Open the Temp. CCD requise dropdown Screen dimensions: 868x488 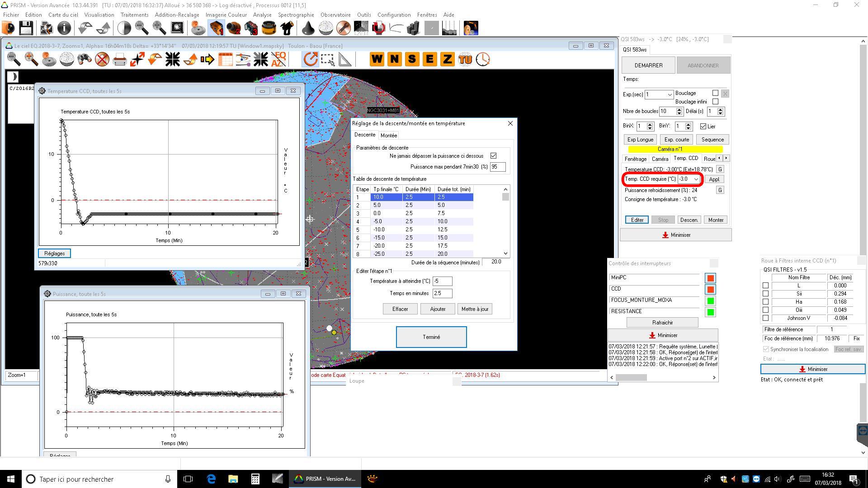696,179
